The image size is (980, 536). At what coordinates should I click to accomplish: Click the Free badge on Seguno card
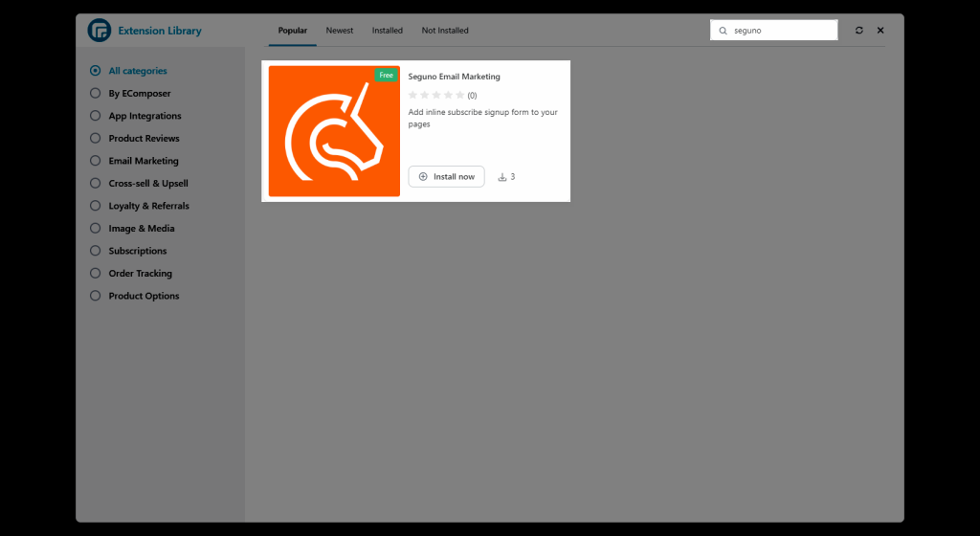tap(387, 75)
